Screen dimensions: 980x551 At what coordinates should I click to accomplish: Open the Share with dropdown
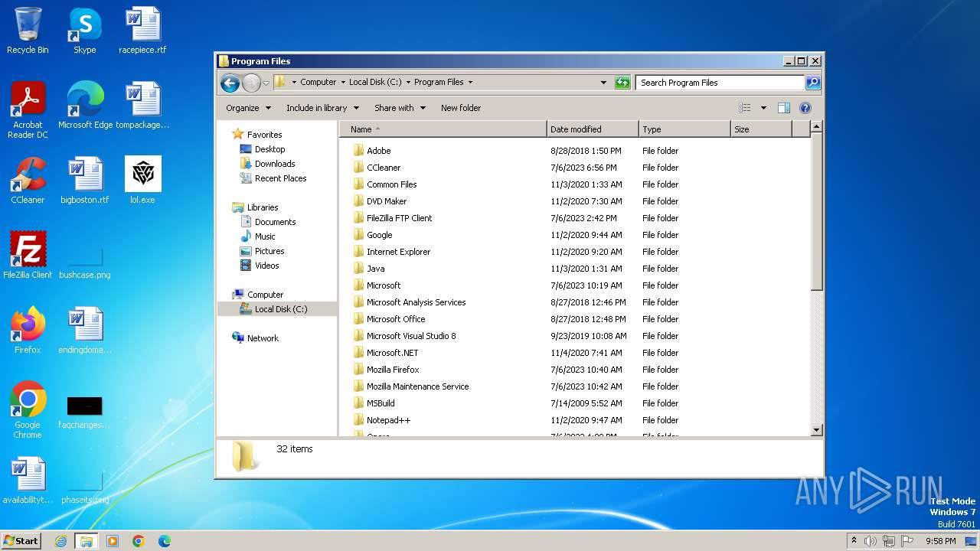pos(400,108)
